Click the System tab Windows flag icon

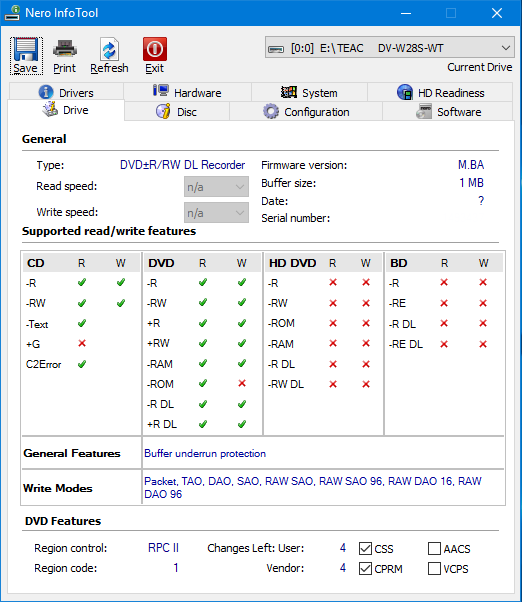point(289,92)
